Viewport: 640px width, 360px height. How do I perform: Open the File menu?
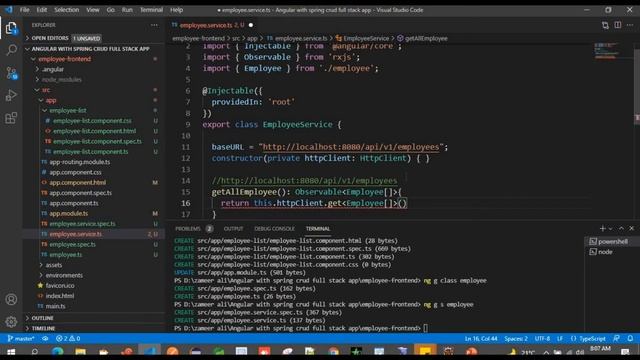click(x=24, y=10)
